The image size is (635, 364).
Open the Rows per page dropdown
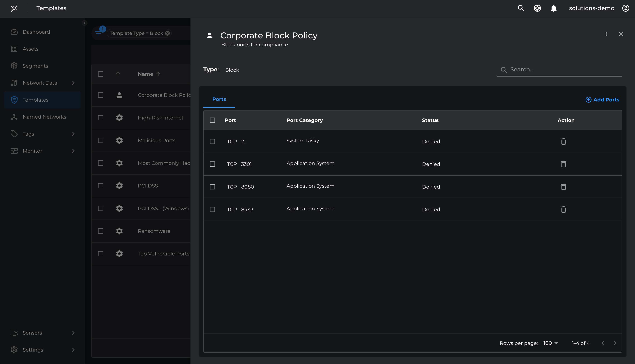click(550, 343)
